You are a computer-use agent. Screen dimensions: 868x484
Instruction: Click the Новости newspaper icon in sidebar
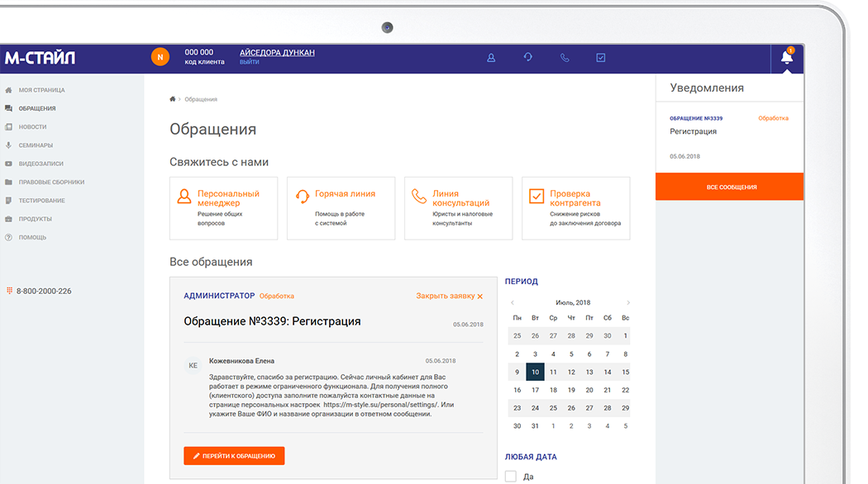coord(8,126)
